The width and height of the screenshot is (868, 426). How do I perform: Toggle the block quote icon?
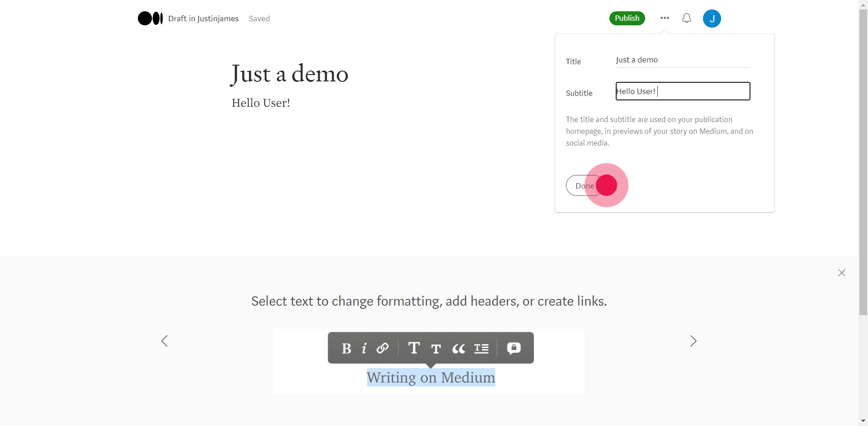tap(458, 348)
